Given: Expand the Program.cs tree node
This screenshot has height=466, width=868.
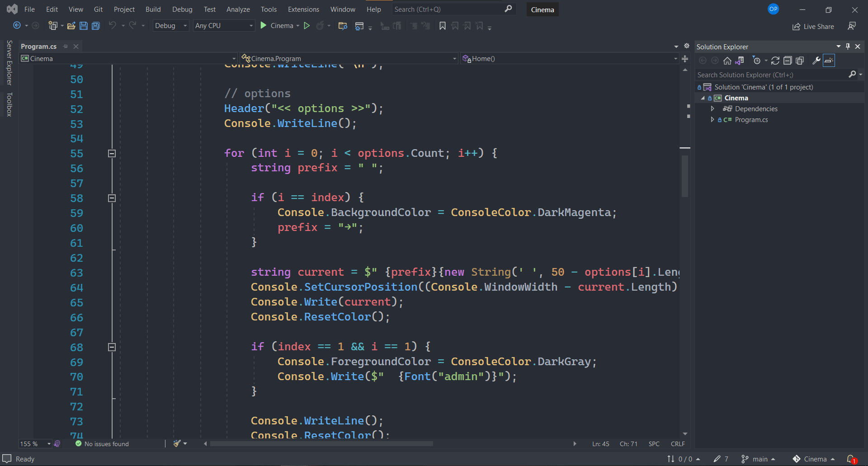Looking at the screenshot, I should click(712, 120).
